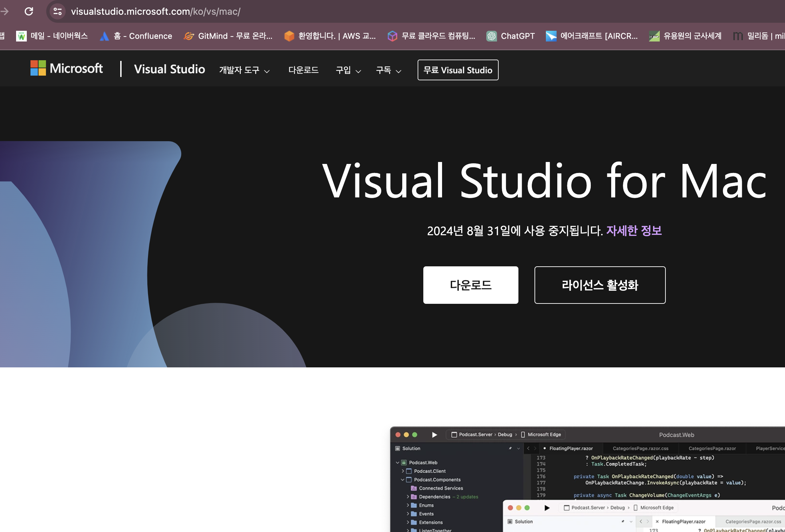
Task: Open the Naver Works mail bookmark
Action: (52, 36)
